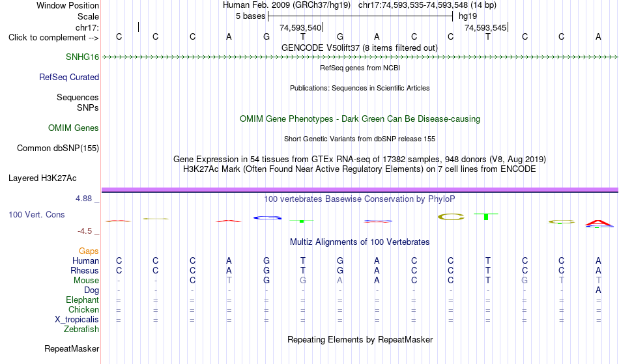Click the X_tropicalis species row label
The image size is (619, 364).
pos(77,320)
